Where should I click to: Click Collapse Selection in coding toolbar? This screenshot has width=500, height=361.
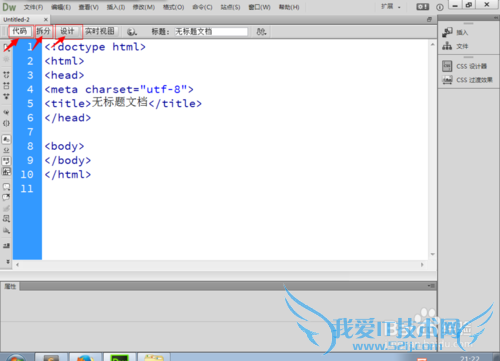point(6,86)
